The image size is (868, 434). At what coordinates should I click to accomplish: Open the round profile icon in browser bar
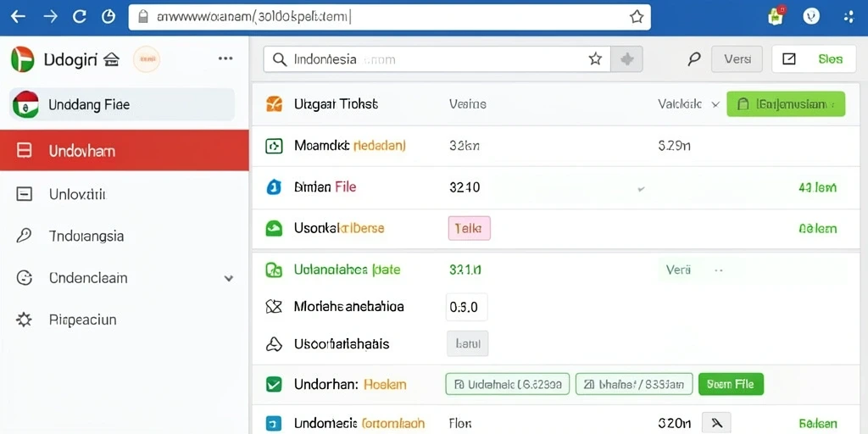(811, 17)
